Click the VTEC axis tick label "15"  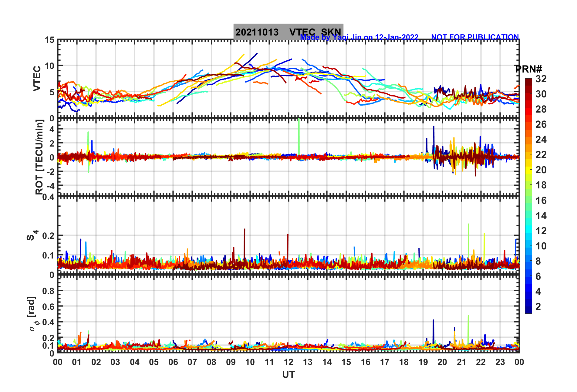[x=49, y=40]
